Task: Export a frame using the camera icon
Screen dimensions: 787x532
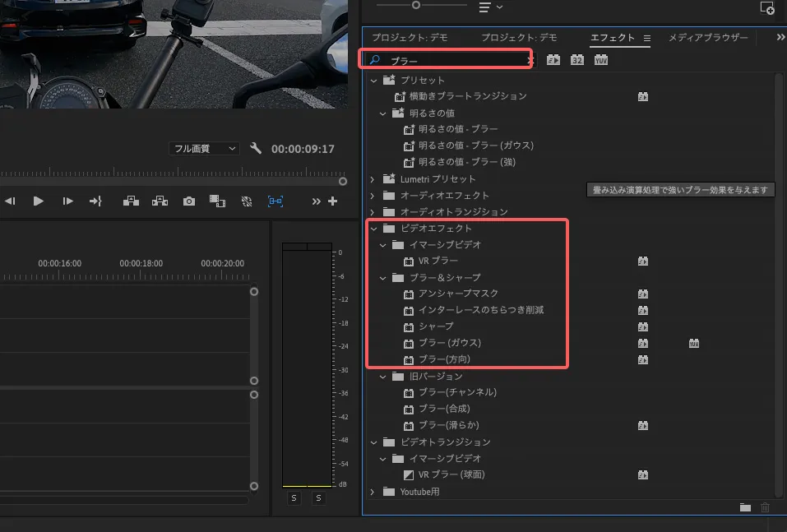Action: [x=188, y=201]
